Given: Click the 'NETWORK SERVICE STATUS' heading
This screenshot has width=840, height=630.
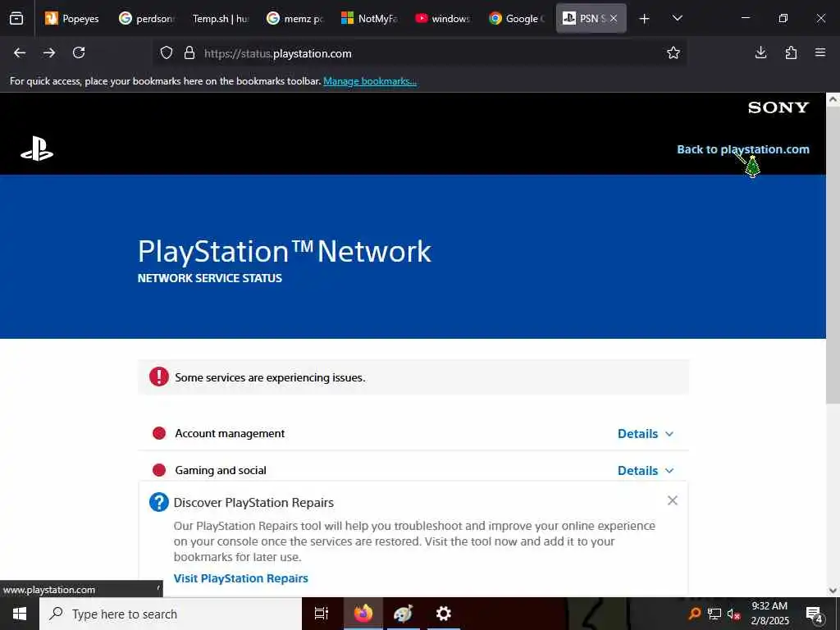Looking at the screenshot, I should 209,278.
